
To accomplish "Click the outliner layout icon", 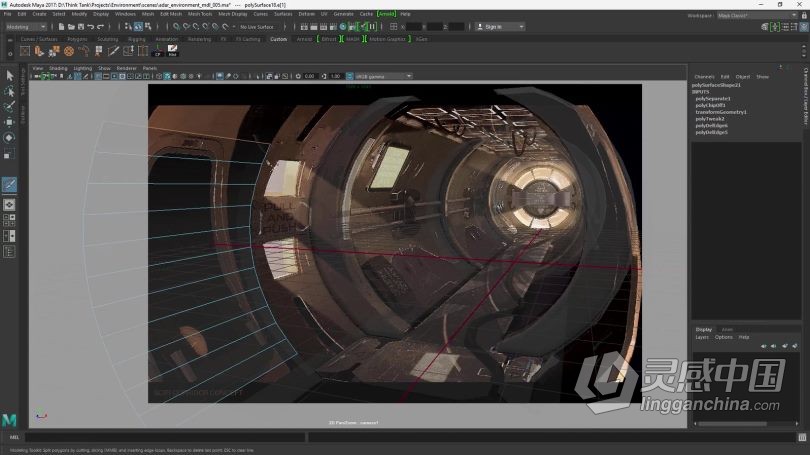I will (x=9, y=252).
